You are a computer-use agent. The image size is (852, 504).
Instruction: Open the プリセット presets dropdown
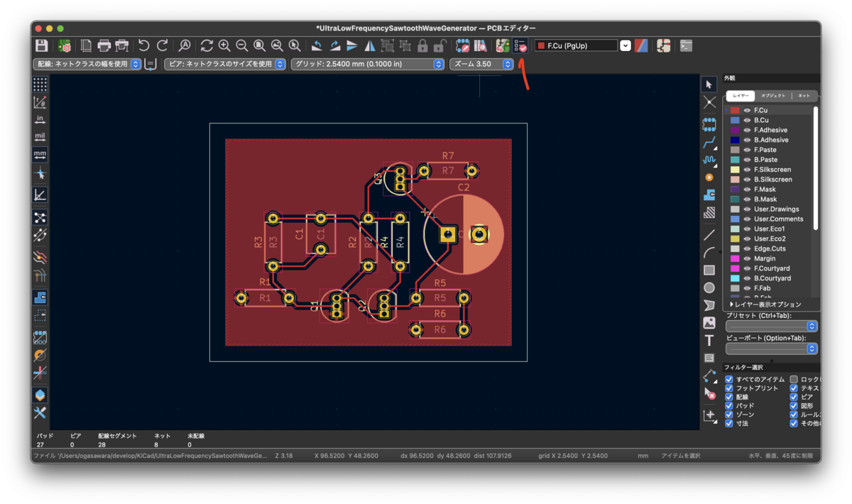[x=771, y=326]
